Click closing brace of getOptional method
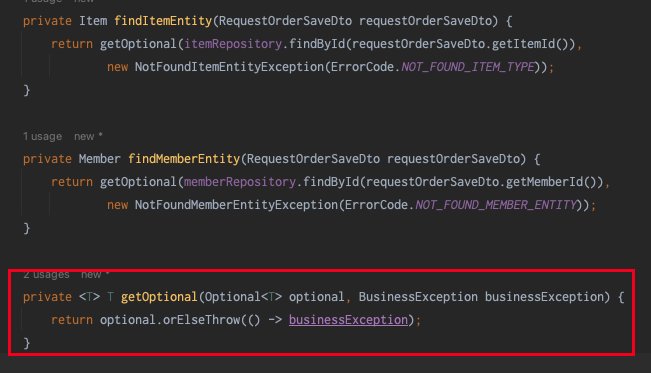This screenshot has width=651, height=373. click(x=27, y=343)
